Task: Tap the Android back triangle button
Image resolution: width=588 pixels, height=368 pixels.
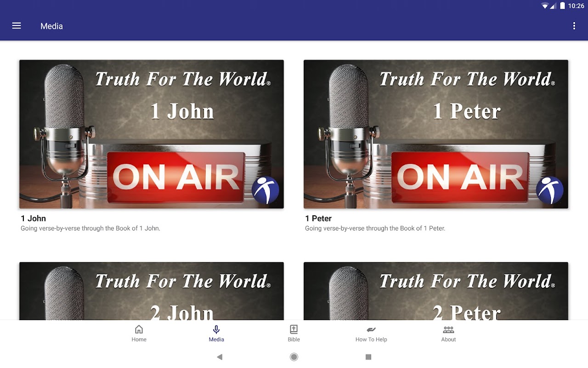Action: [220, 357]
